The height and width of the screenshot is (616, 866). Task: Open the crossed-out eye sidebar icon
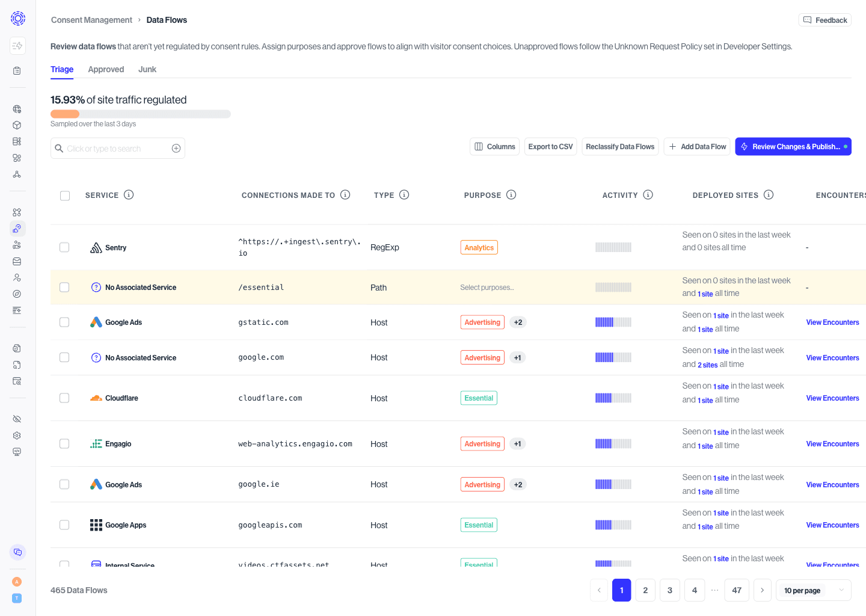(x=17, y=419)
